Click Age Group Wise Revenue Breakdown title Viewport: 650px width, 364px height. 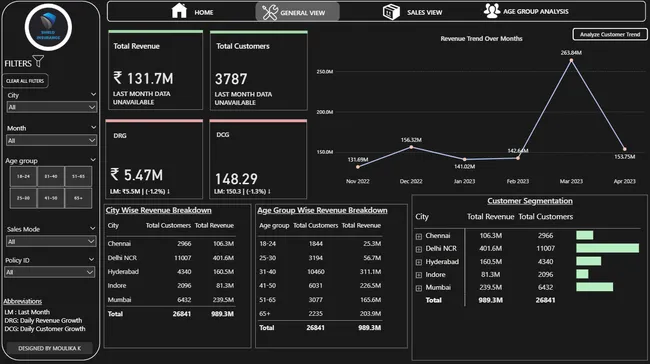pos(322,210)
